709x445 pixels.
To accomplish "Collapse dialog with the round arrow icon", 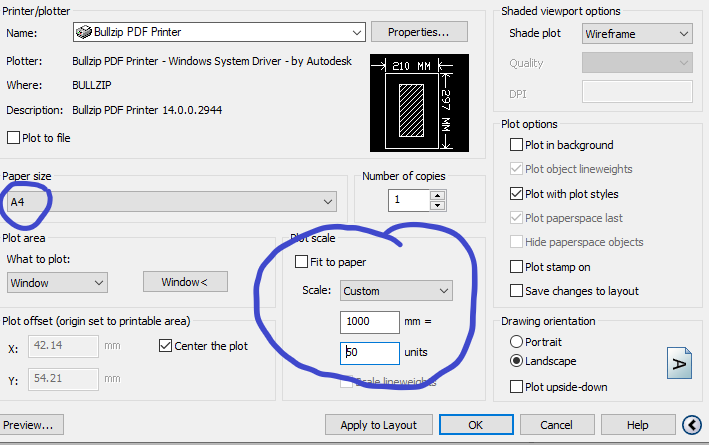I will point(692,425).
